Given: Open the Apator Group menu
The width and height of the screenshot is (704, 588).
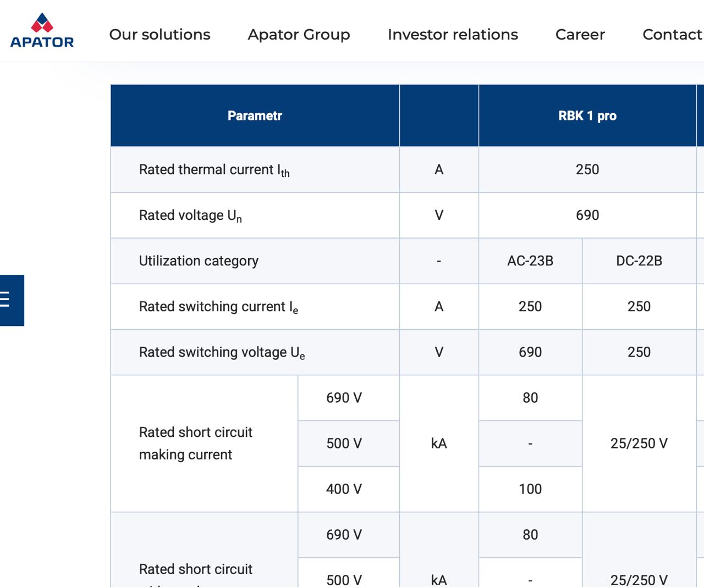Looking at the screenshot, I should [x=299, y=35].
